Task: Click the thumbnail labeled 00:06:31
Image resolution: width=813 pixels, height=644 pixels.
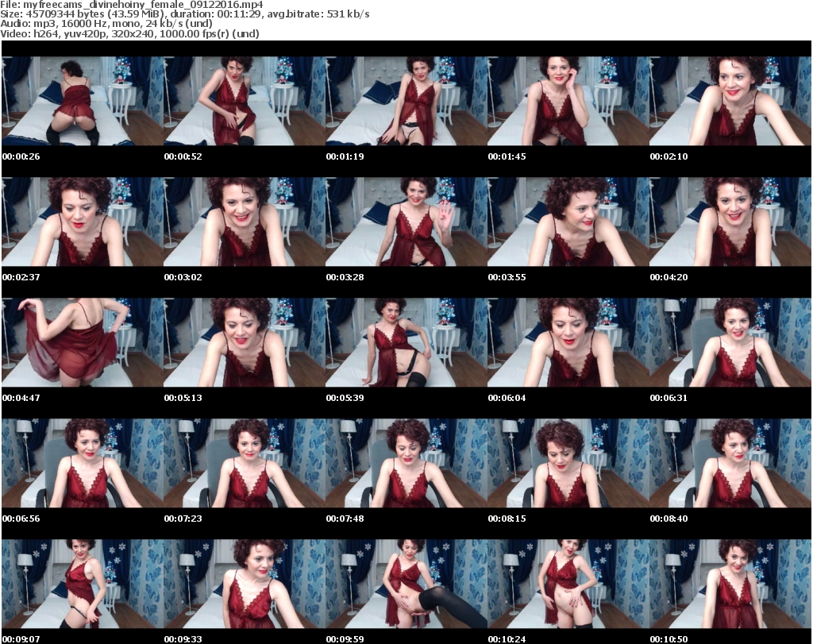Action: (730, 342)
